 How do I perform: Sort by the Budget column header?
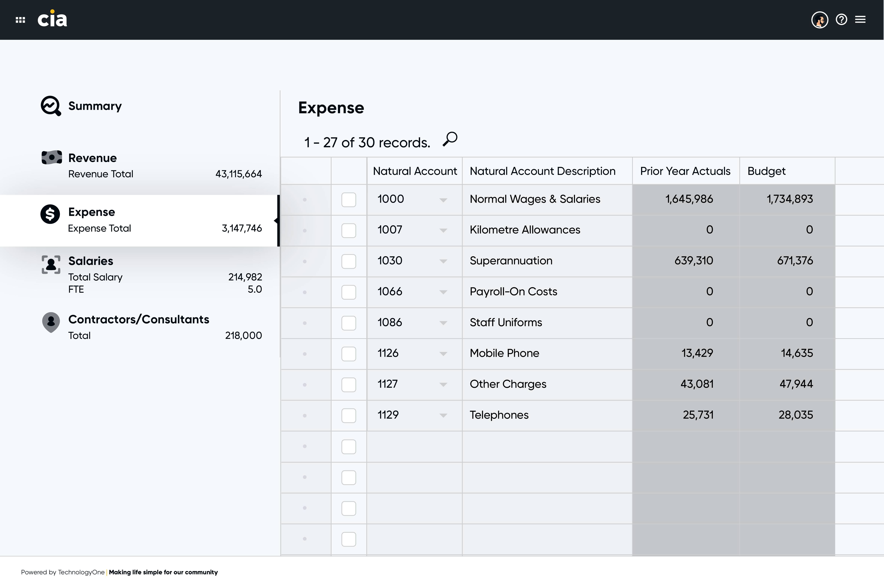click(x=766, y=171)
